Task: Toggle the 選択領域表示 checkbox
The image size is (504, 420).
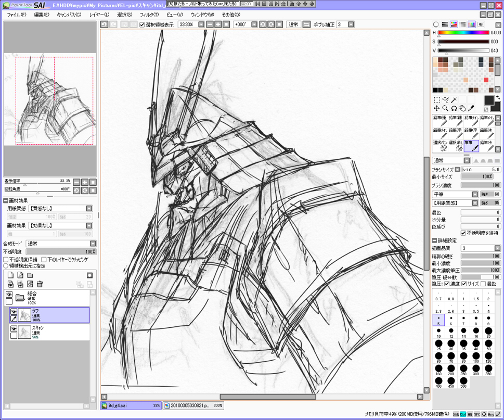Action: coord(143,24)
